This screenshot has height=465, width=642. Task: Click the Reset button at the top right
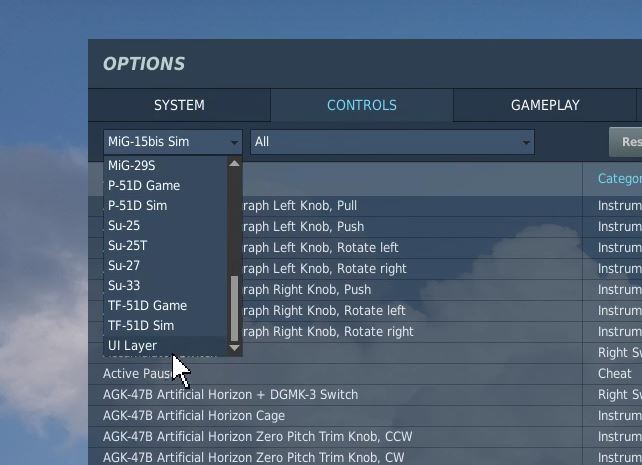(626, 142)
